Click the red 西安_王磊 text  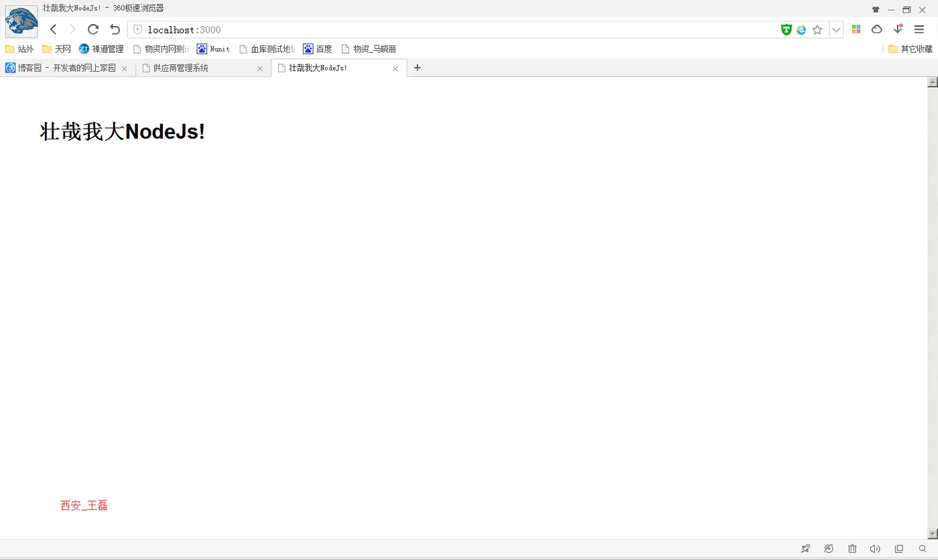[x=84, y=506]
